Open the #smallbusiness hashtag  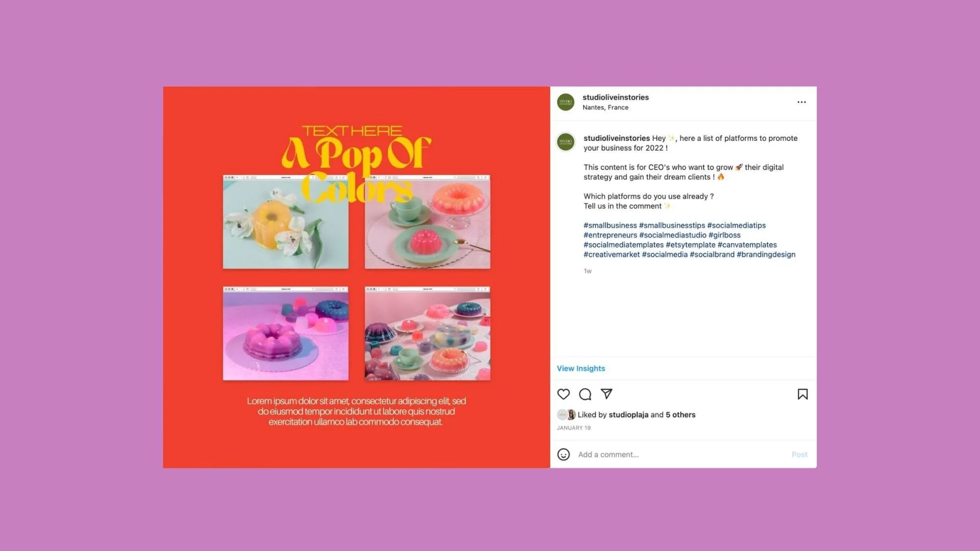tap(610, 225)
